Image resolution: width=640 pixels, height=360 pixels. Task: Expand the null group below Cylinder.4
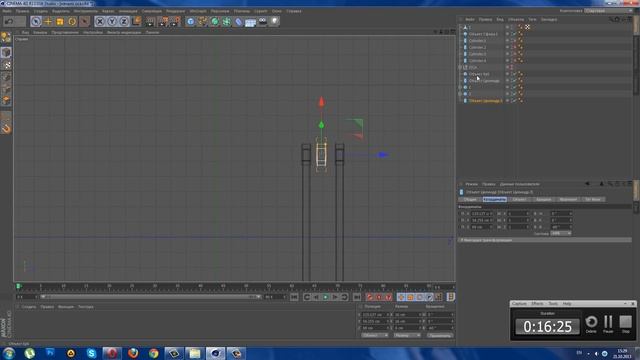(x=460, y=67)
